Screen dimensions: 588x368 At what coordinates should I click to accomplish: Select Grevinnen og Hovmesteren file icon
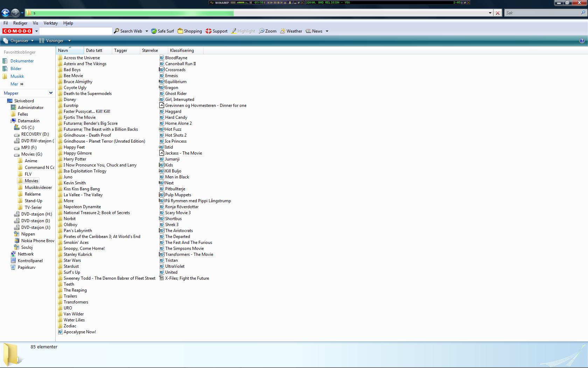click(162, 105)
